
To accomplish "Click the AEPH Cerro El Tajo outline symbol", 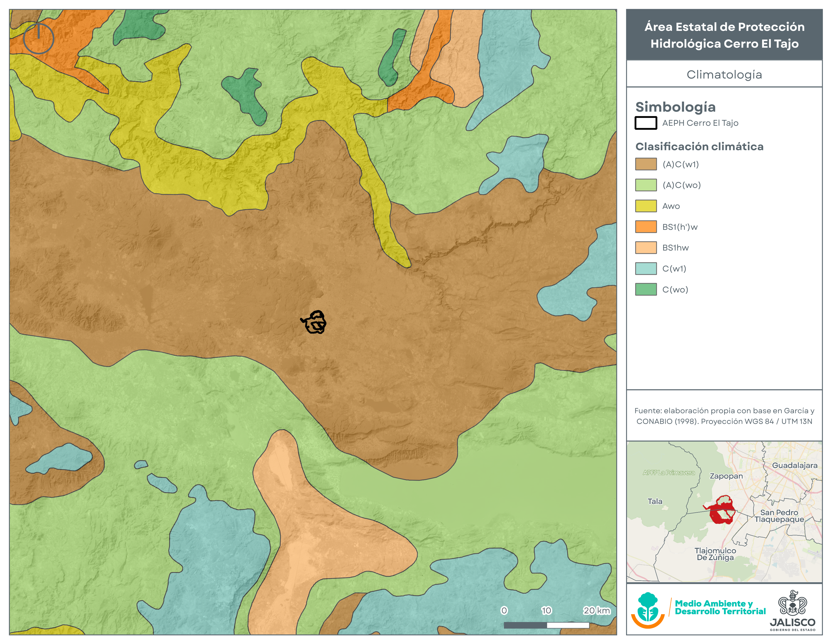I will (646, 123).
